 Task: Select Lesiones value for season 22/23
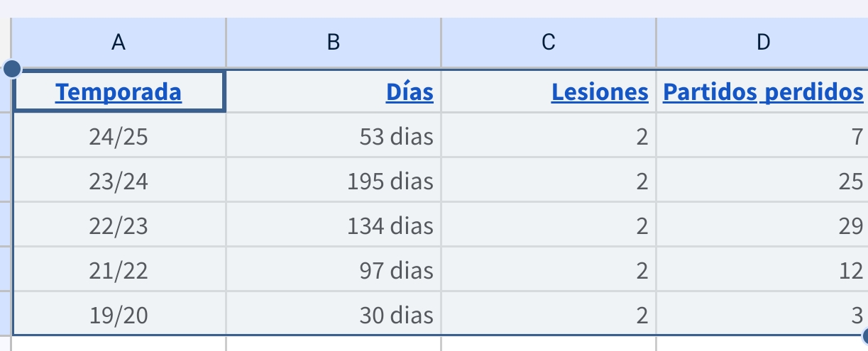coord(549,225)
